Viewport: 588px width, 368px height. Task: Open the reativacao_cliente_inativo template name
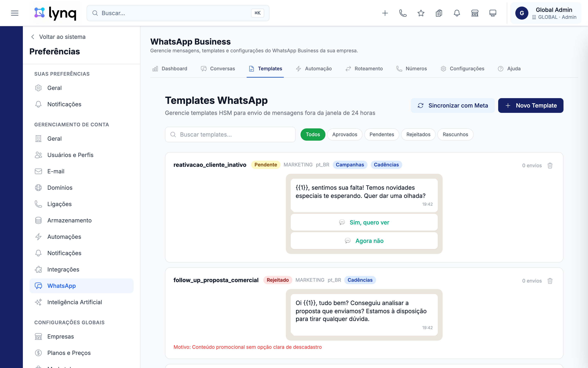coord(210,165)
